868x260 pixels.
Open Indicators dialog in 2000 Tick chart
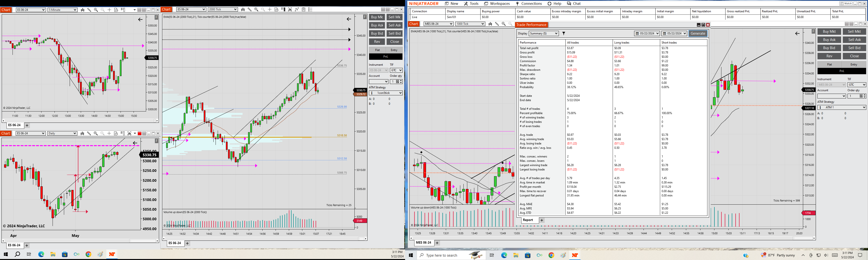tap(290, 9)
